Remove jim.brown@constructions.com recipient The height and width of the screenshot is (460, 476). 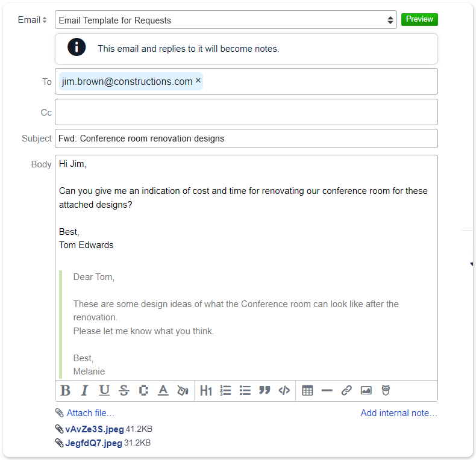coord(198,81)
